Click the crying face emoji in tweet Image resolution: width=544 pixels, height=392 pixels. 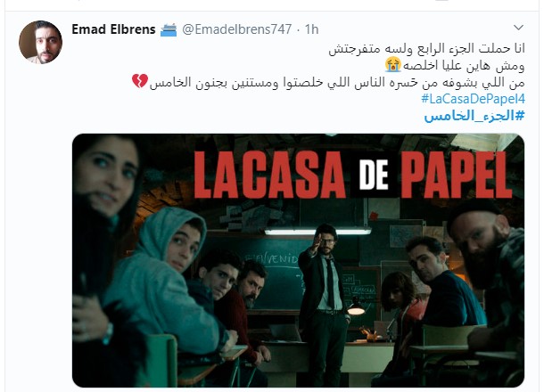point(393,65)
